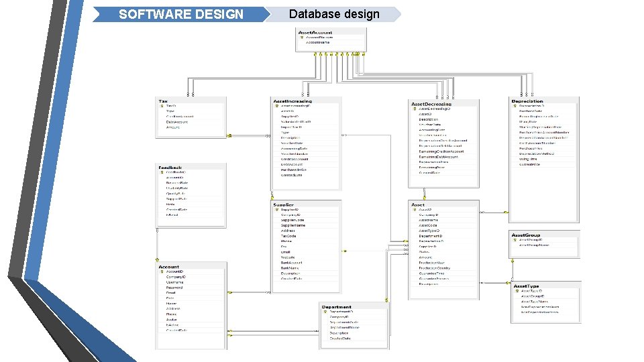Select the AssetAccount table title
The image size is (644, 362).
point(315,32)
